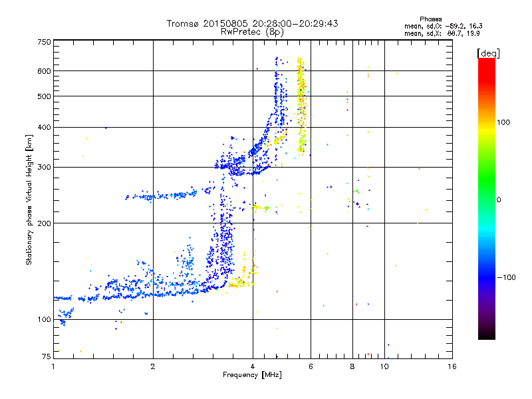
Task: Click the colorbar label '0'
Action: pos(499,200)
